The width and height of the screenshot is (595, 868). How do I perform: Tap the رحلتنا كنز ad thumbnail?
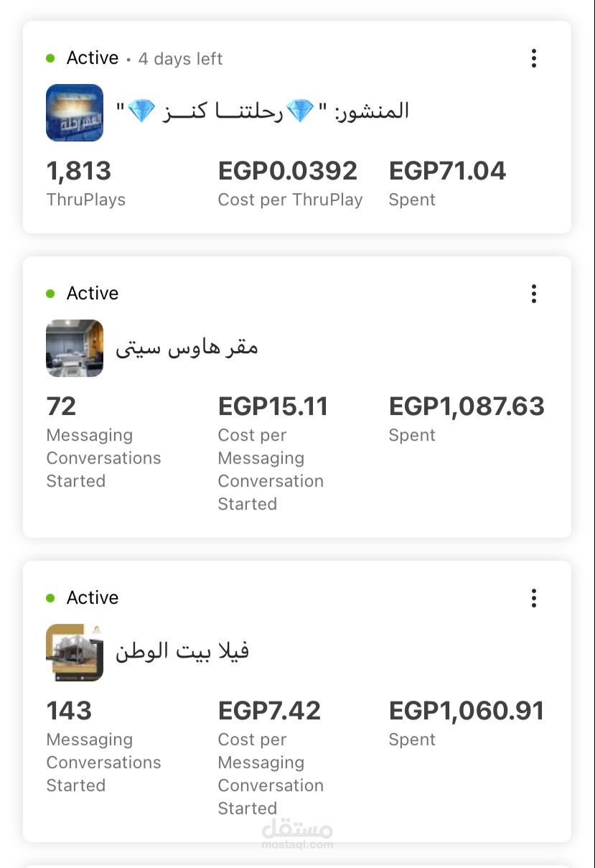tap(75, 113)
